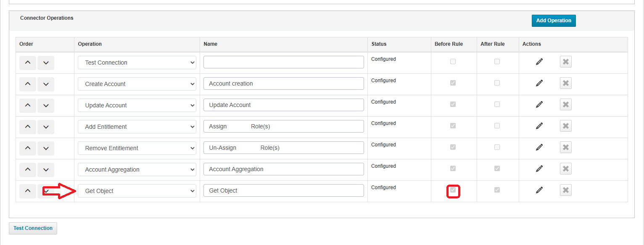Delete the Create Account operation row

(x=566, y=83)
